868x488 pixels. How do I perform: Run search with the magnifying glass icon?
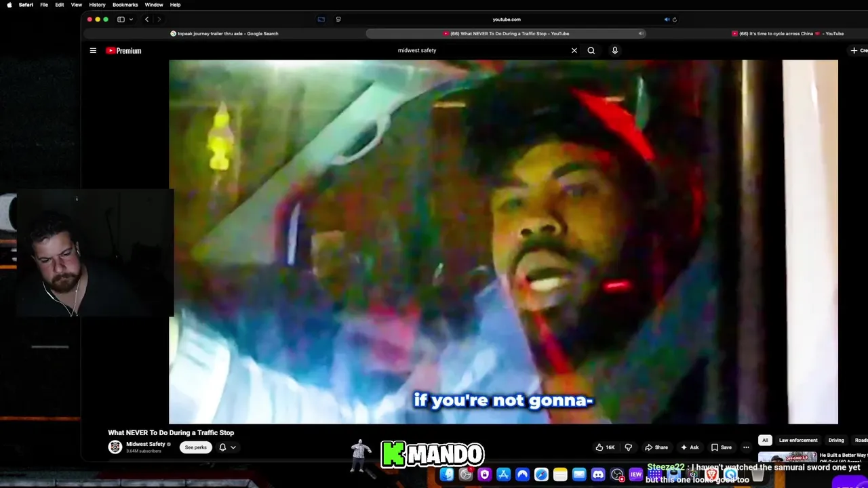[591, 50]
